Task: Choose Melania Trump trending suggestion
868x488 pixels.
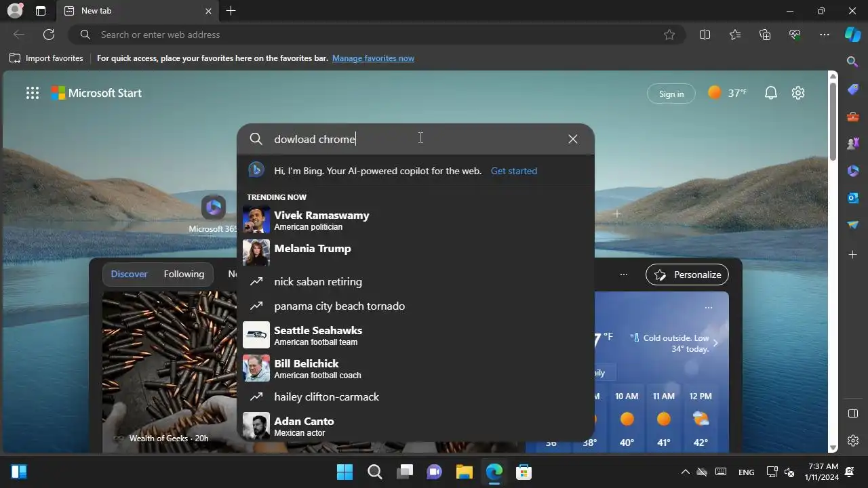Action: [x=415, y=251]
